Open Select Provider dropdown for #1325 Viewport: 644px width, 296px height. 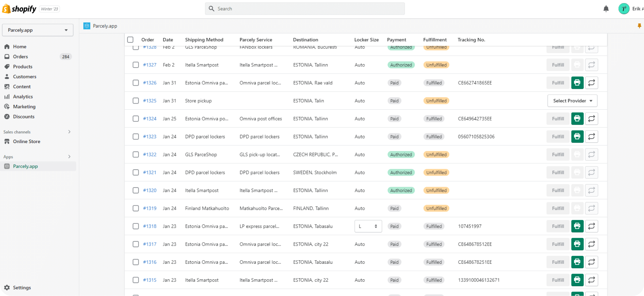tap(572, 101)
